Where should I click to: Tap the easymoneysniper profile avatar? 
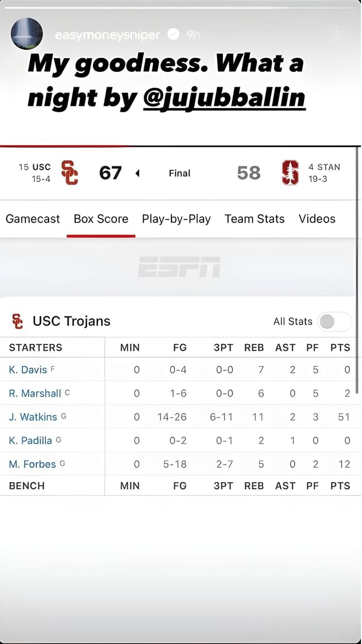click(27, 34)
